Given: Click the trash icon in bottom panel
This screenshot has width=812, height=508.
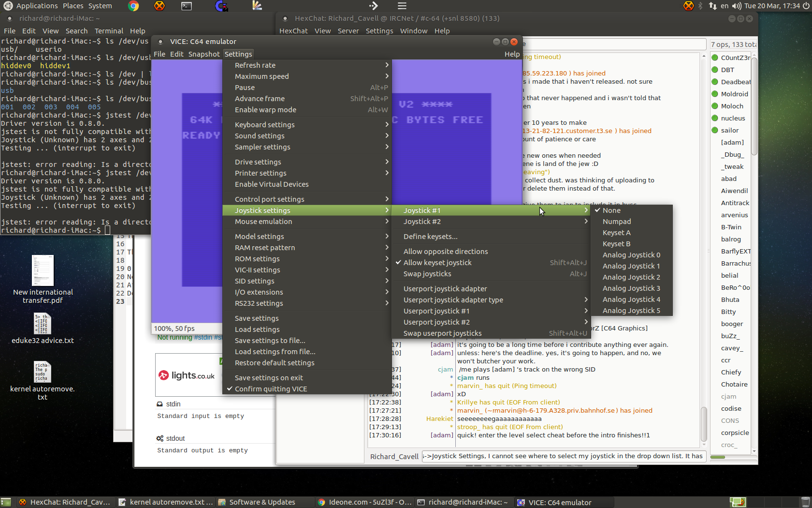Looking at the screenshot, I should (x=805, y=502).
